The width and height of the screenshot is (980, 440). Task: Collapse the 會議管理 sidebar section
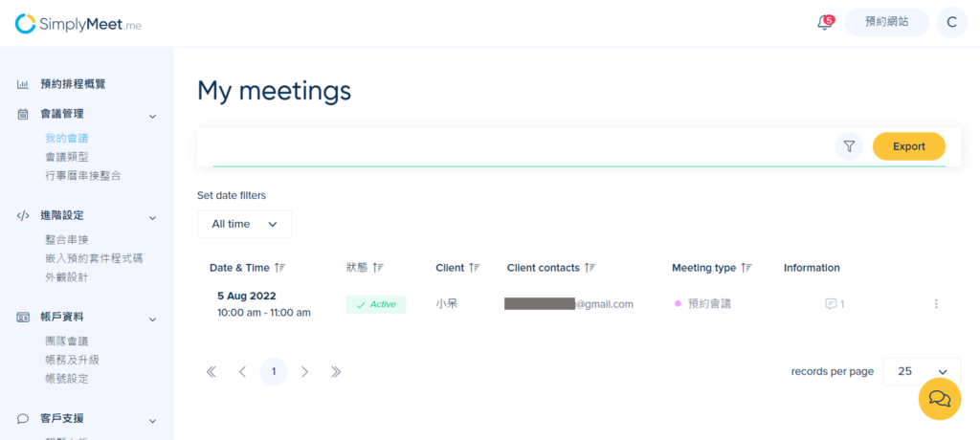pos(152,117)
